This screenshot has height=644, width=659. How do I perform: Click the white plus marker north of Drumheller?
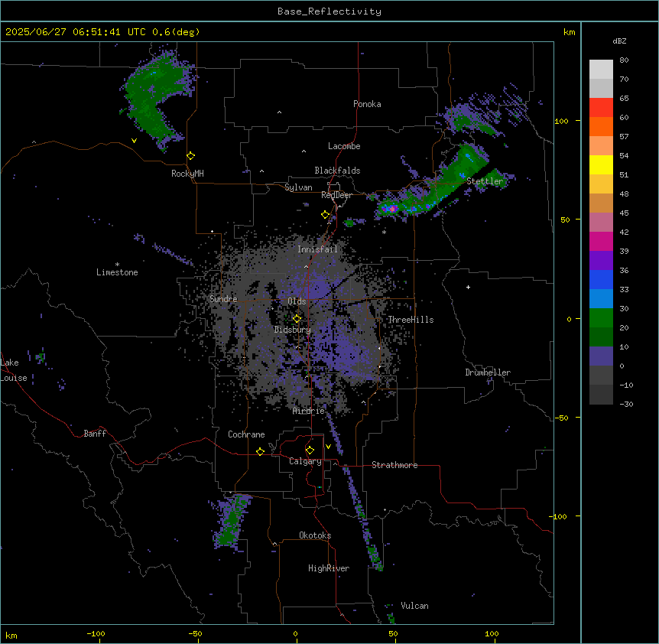[x=468, y=287]
